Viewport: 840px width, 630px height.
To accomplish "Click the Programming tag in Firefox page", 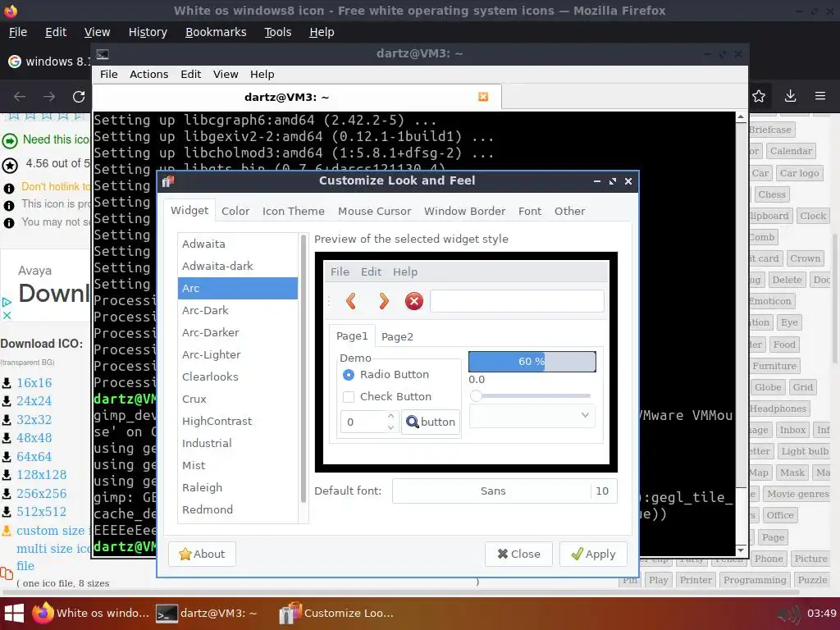I will [x=755, y=580].
